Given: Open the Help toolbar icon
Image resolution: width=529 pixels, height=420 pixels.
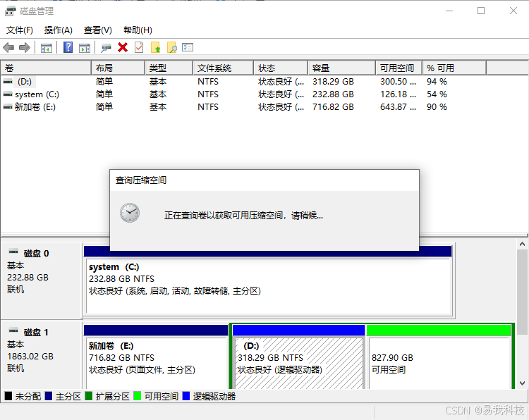Looking at the screenshot, I should click(x=68, y=47).
